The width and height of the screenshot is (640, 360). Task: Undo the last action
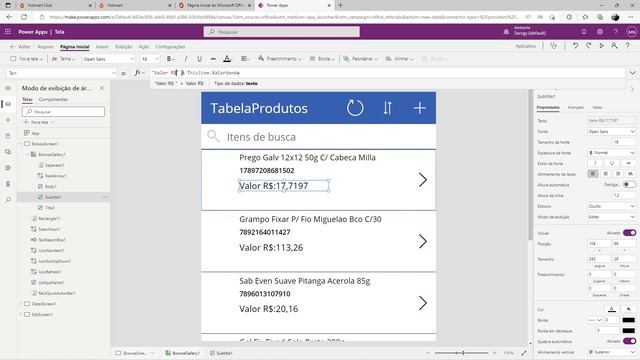pyautogui.click(x=575, y=46)
